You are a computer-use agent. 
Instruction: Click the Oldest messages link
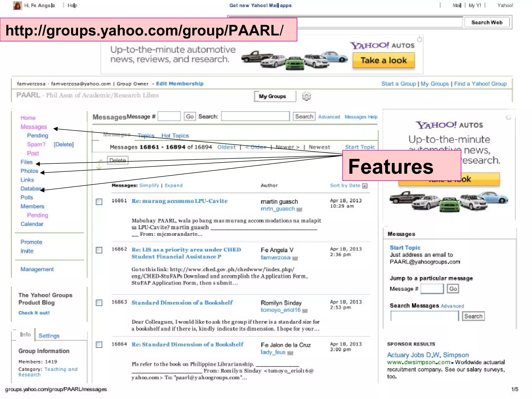[227, 147]
